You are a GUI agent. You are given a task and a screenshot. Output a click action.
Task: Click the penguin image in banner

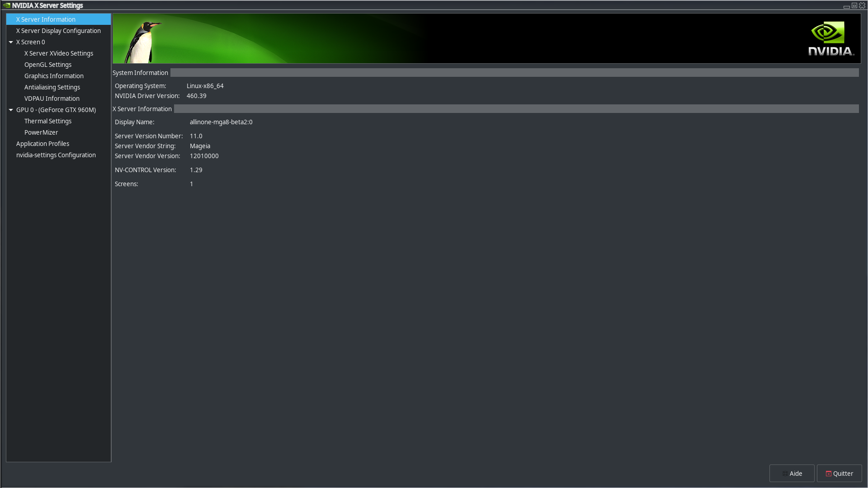click(142, 42)
